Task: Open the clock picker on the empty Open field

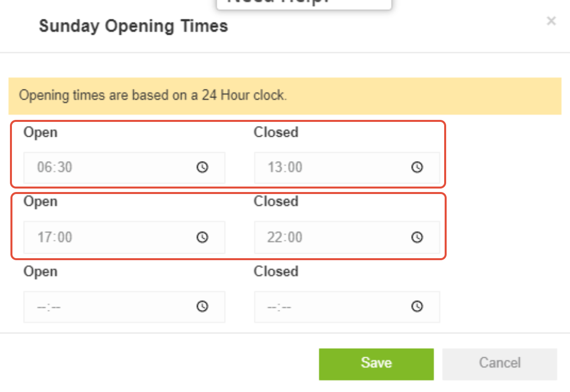Action: 202,307
